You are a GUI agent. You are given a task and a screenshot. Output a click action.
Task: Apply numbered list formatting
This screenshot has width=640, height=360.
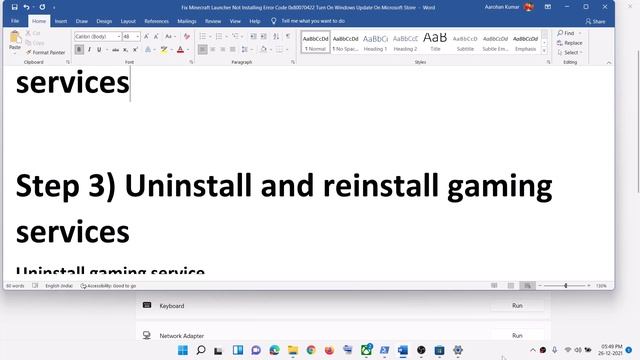coord(219,37)
